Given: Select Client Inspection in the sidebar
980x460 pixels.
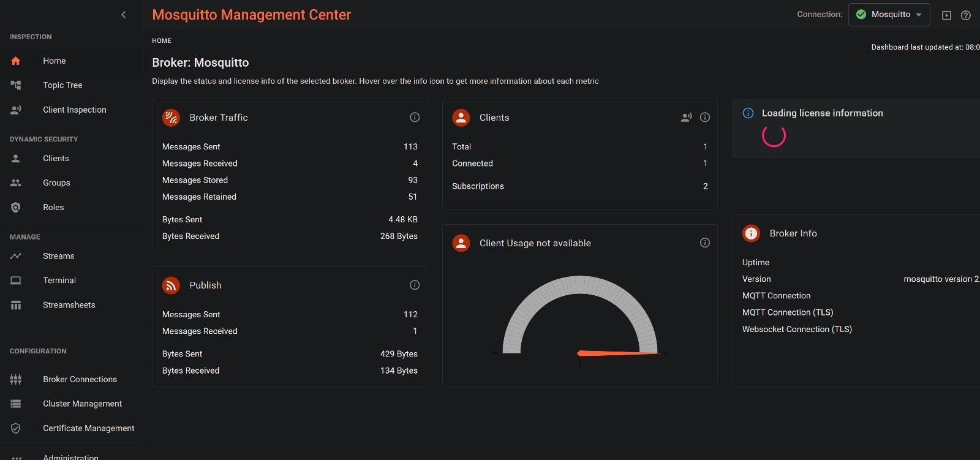Looking at the screenshot, I should coord(74,110).
